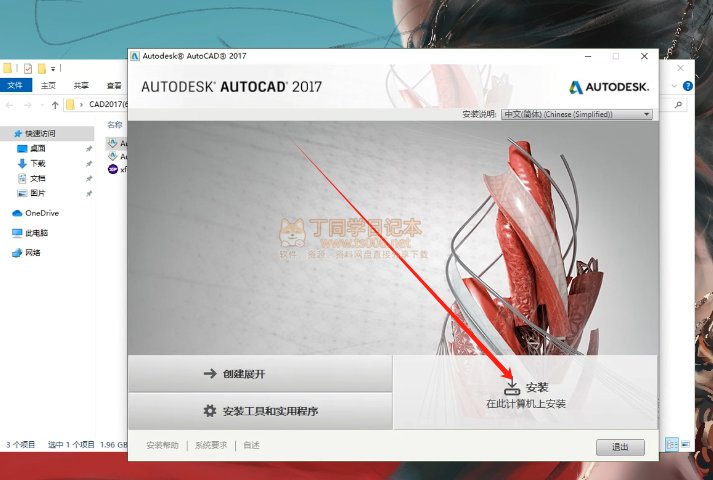Screen dimensions: 713x480
Task: Click the 名称 column header
Action: (x=115, y=125)
